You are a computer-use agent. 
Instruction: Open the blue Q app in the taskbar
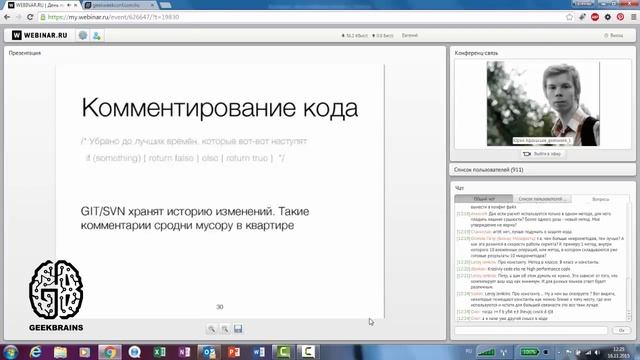(x=134, y=352)
